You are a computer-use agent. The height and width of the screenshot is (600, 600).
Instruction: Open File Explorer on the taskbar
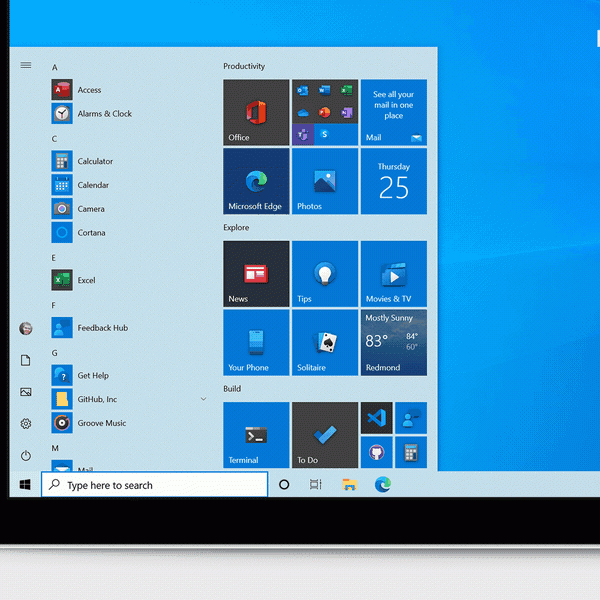click(x=349, y=485)
